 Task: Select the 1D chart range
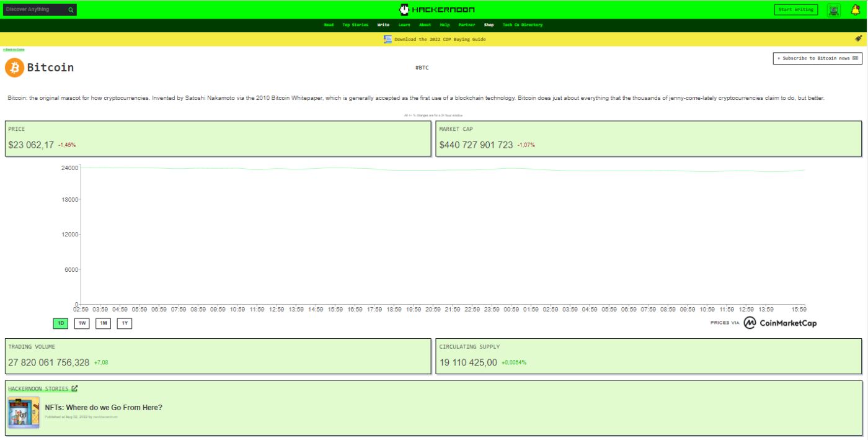61,323
